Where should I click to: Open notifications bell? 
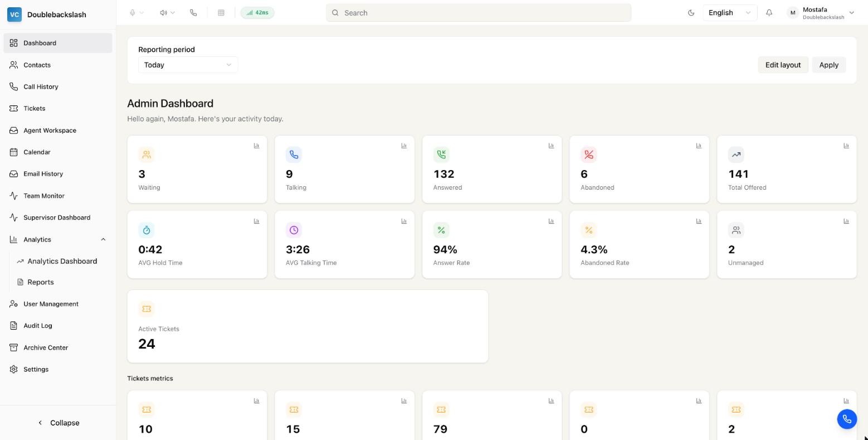click(x=769, y=13)
